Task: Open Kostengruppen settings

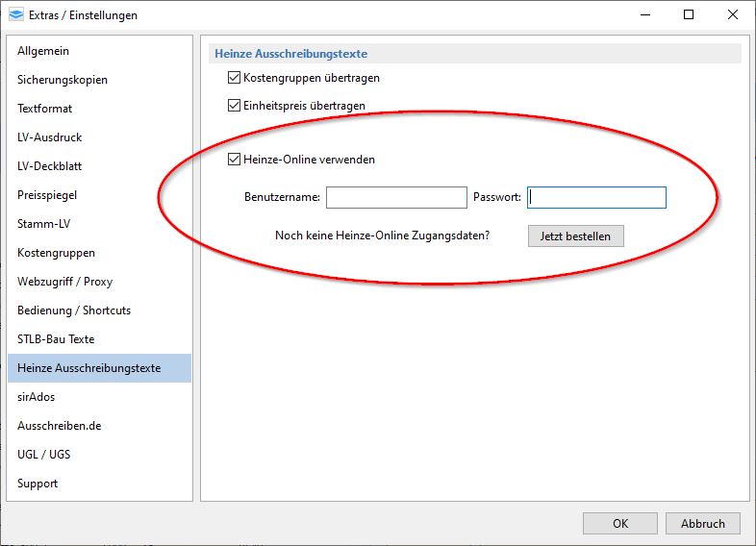Action: click(99, 253)
